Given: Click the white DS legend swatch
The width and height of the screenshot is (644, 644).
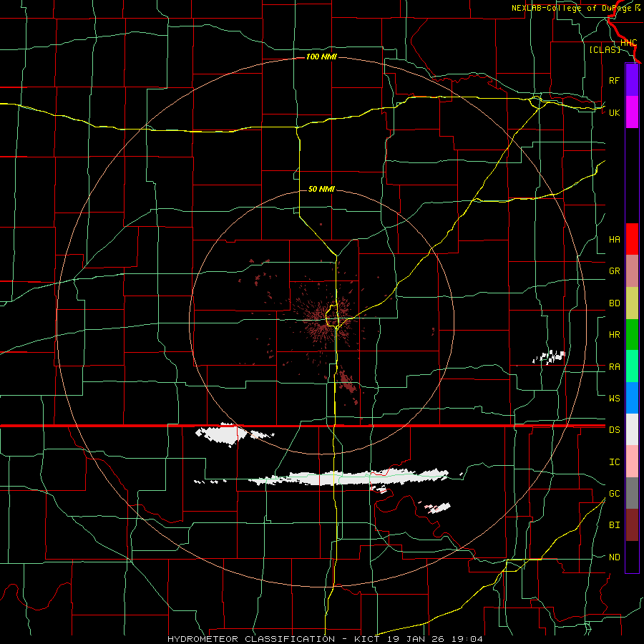Looking at the screenshot, I should [x=632, y=429].
